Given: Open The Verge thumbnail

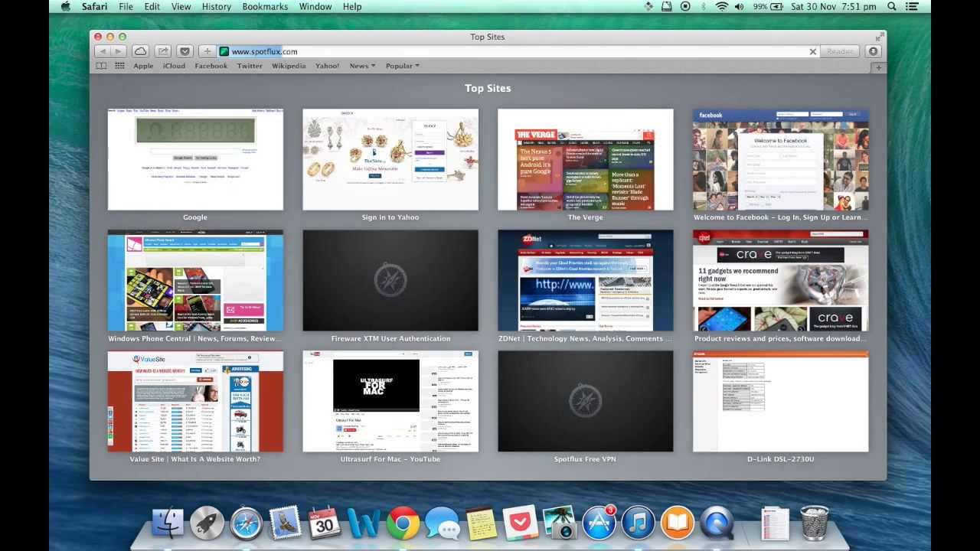Looking at the screenshot, I should click(x=586, y=159).
